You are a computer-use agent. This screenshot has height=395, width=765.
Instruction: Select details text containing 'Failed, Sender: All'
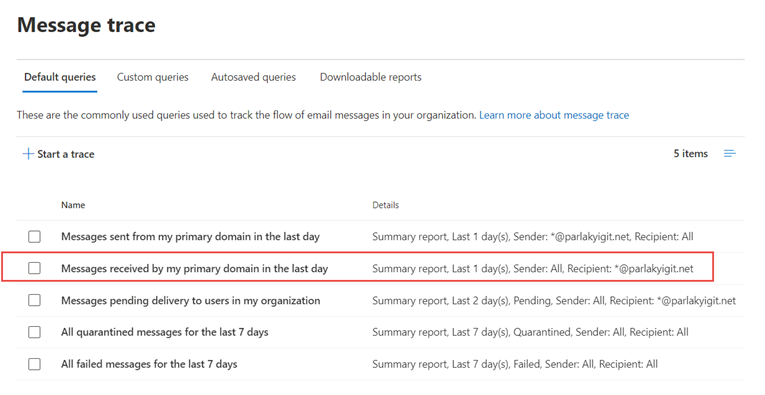pos(515,364)
